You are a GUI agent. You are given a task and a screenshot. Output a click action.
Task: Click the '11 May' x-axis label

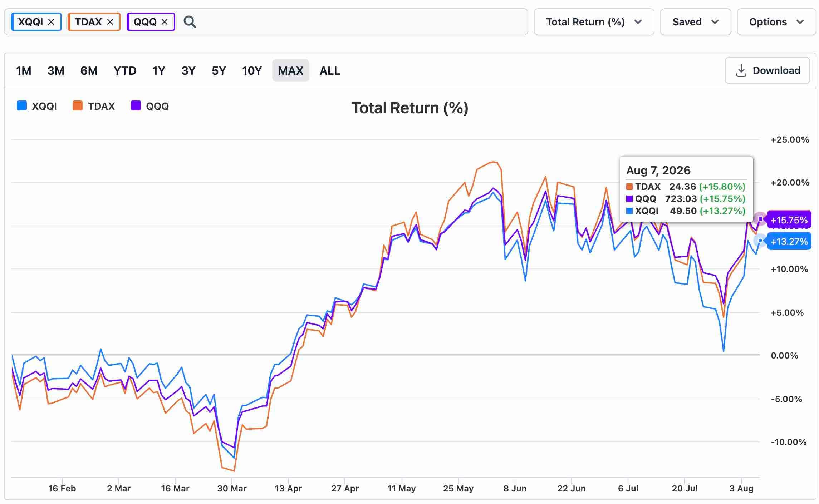(x=402, y=488)
